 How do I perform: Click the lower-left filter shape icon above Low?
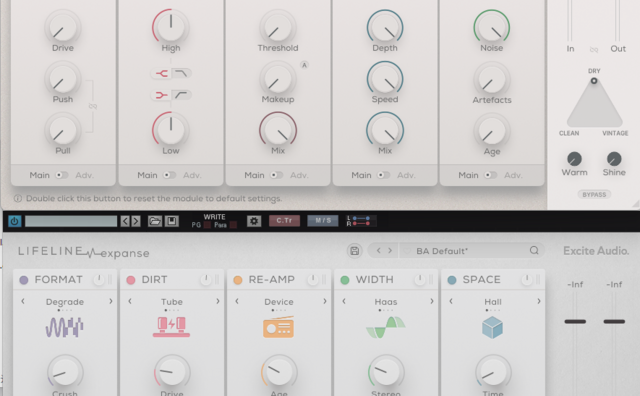tap(161, 95)
